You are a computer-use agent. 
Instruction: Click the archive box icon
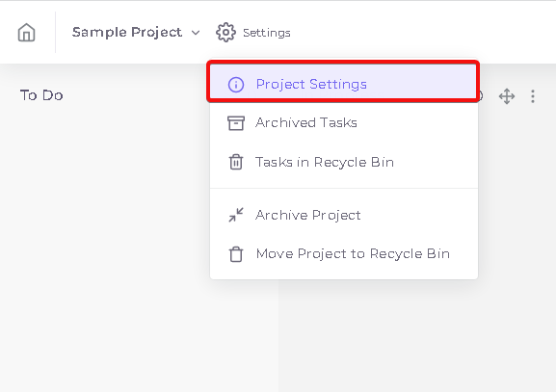[x=236, y=123]
